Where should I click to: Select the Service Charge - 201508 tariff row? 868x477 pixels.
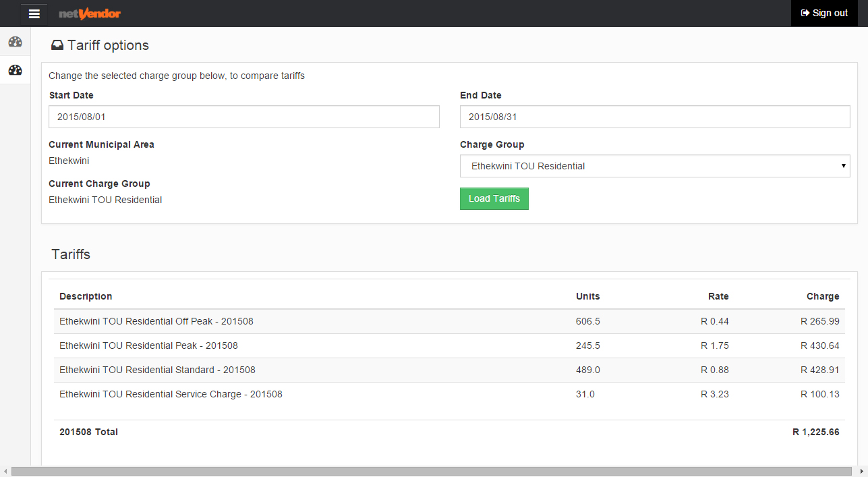point(449,394)
